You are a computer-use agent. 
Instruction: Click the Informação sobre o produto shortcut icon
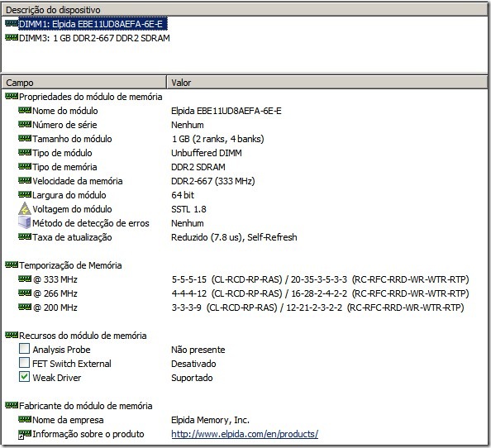tap(25, 434)
